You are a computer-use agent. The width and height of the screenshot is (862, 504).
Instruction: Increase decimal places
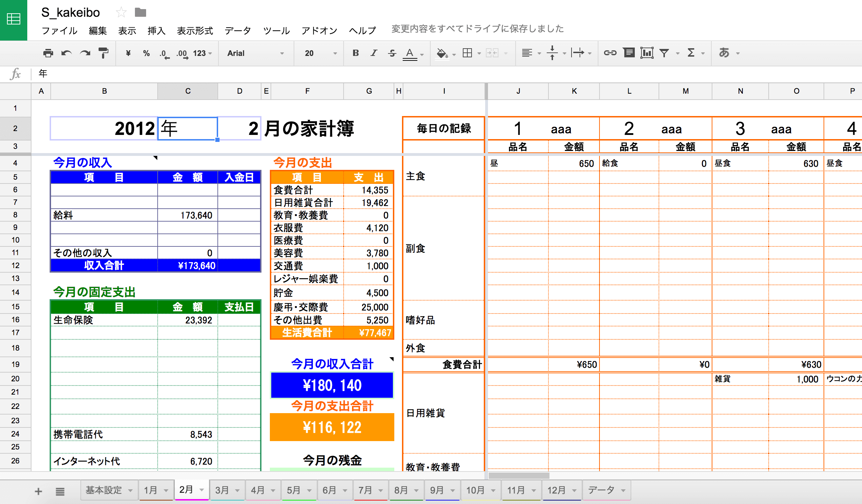click(x=182, y=53)
